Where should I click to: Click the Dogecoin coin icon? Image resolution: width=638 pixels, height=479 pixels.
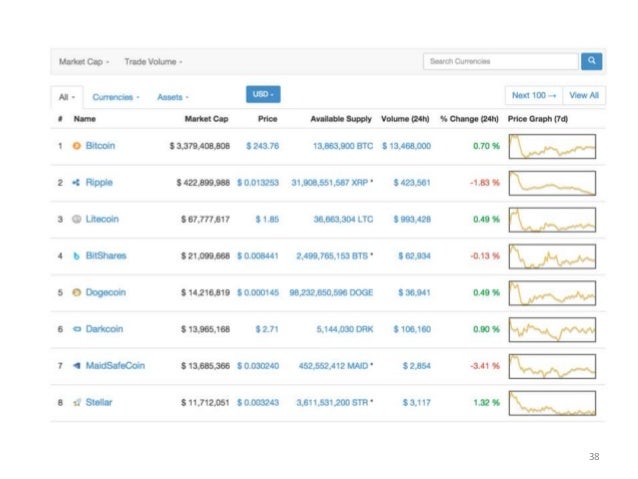[x=76, y=292]
